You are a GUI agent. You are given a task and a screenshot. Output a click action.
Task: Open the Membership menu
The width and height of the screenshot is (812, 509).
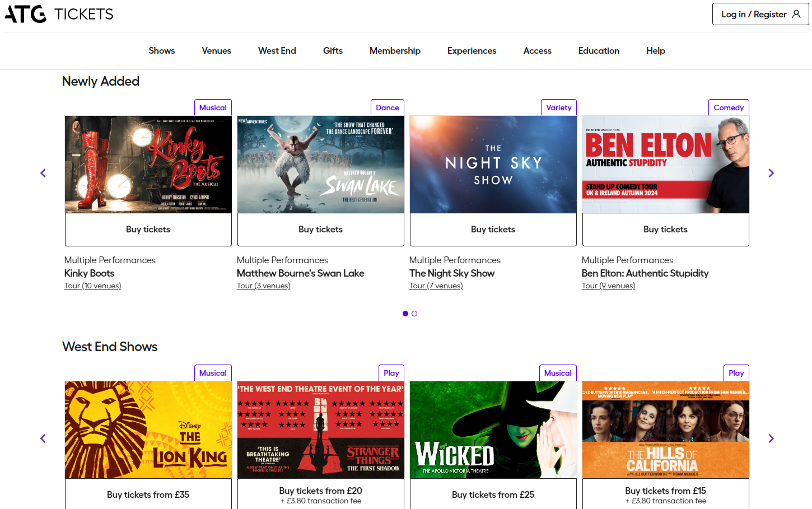[x=395, y=50]
